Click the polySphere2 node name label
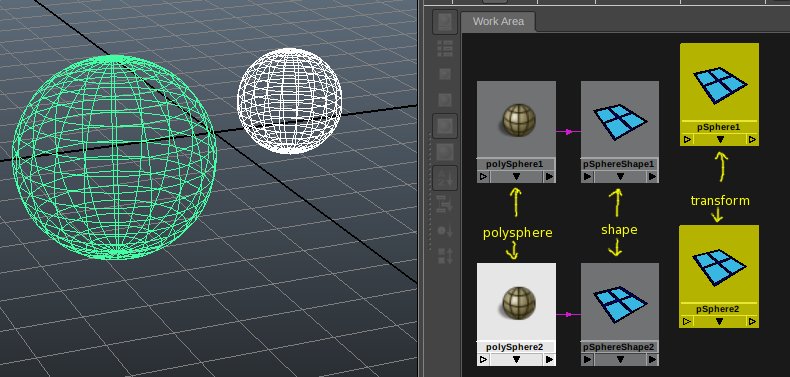 point(516,347)
